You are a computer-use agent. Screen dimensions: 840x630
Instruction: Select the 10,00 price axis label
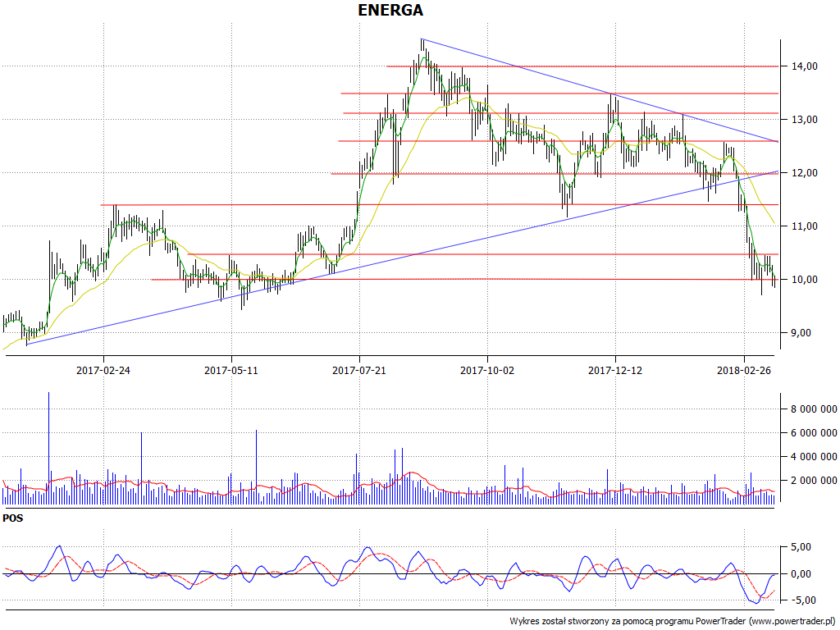pyautogui.click(x=806, y=280)
